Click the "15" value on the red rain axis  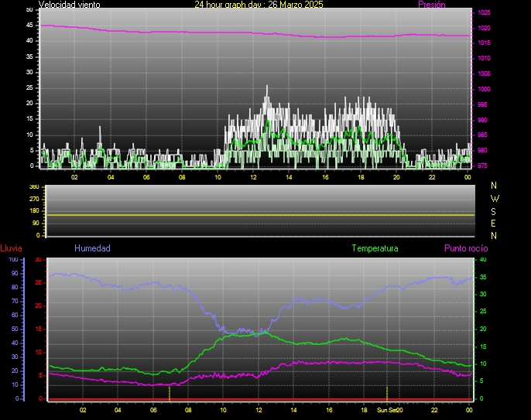point(38,330)
